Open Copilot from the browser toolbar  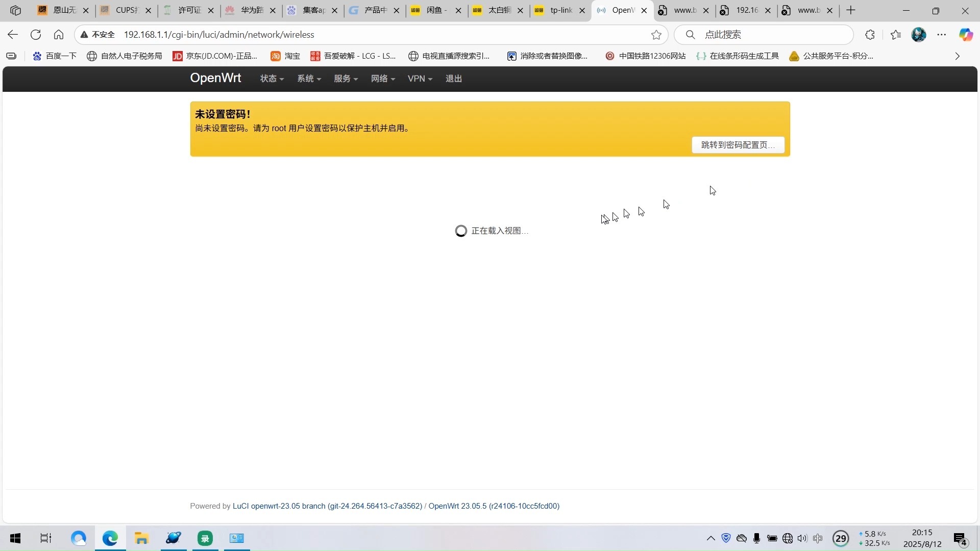(x=966, y=35)
